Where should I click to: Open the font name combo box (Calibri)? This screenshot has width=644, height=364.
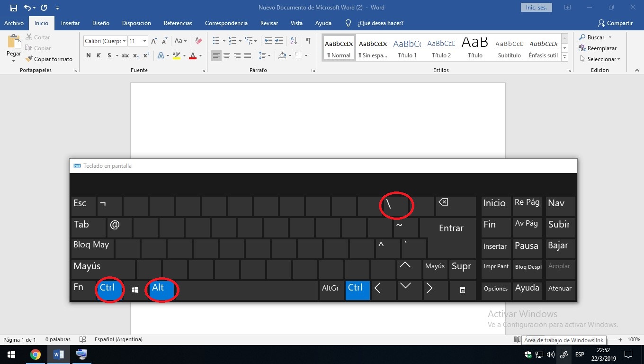click(105, 41)
